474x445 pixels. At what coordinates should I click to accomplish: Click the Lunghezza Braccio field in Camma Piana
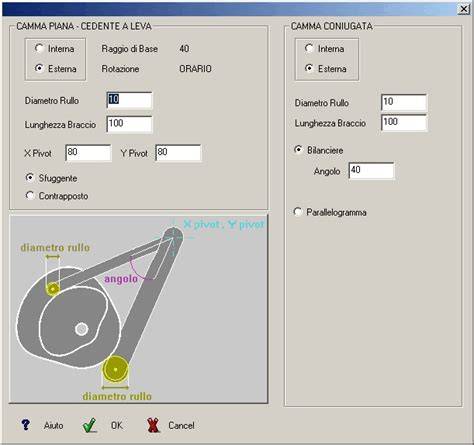[129, 124]
